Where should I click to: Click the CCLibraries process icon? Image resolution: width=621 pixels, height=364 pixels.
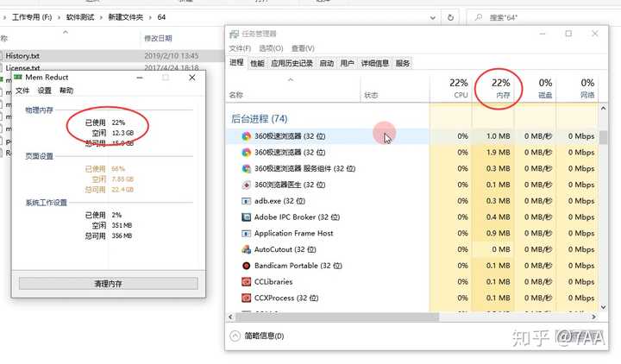coord(247,282)
